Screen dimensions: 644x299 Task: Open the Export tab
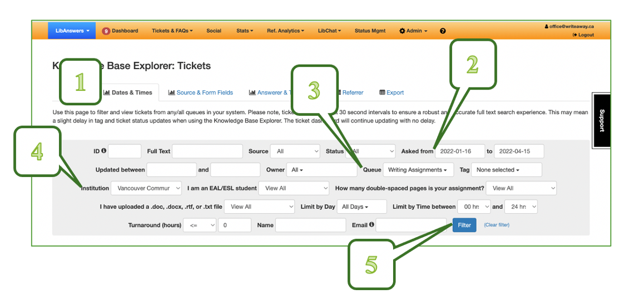click(392, 92)
